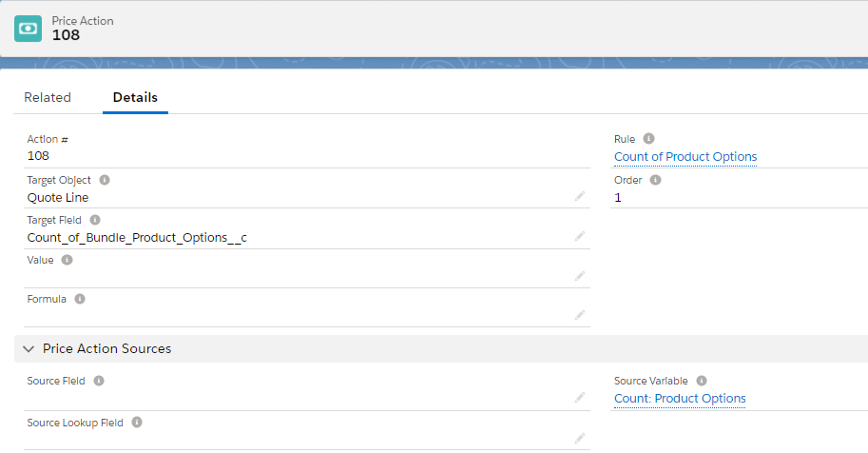Edit Source Field with pencil icon
This screenshot has width=868, height=453.
click(x=579, y=398)
